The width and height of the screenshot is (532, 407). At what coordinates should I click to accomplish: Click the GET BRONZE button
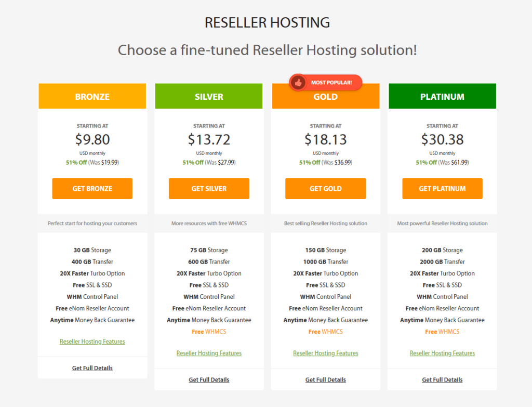click(92, 189)
